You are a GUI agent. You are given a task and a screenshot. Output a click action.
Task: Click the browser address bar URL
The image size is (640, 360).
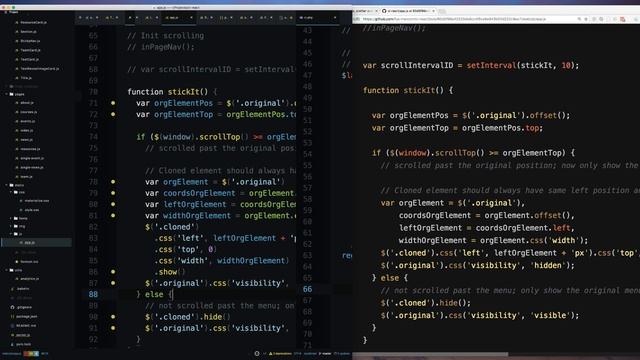[x=454, y=19]
